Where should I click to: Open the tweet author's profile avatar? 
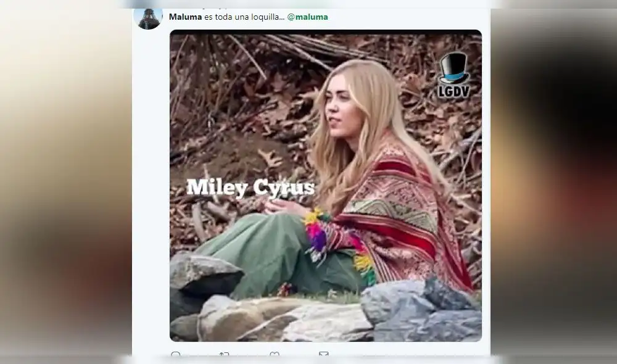coord(148,17)
